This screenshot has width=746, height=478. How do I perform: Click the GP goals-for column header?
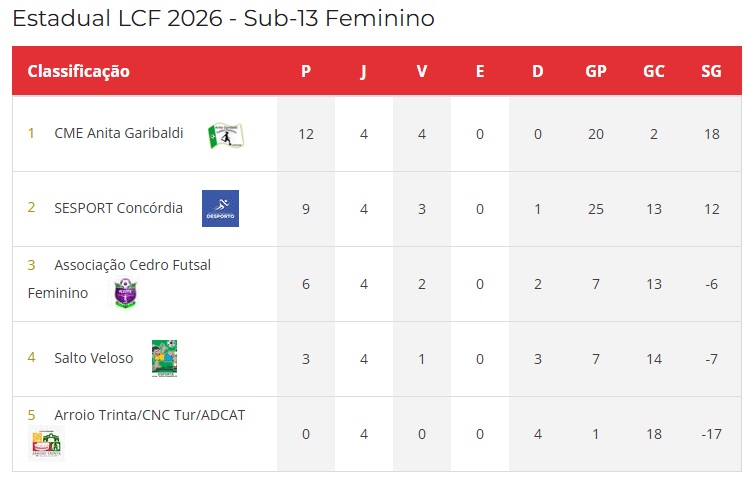point(596,71)
